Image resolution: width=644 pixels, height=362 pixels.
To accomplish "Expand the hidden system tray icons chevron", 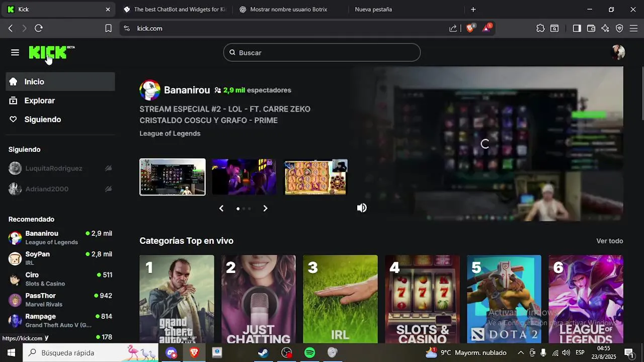I will click(521, 353).
